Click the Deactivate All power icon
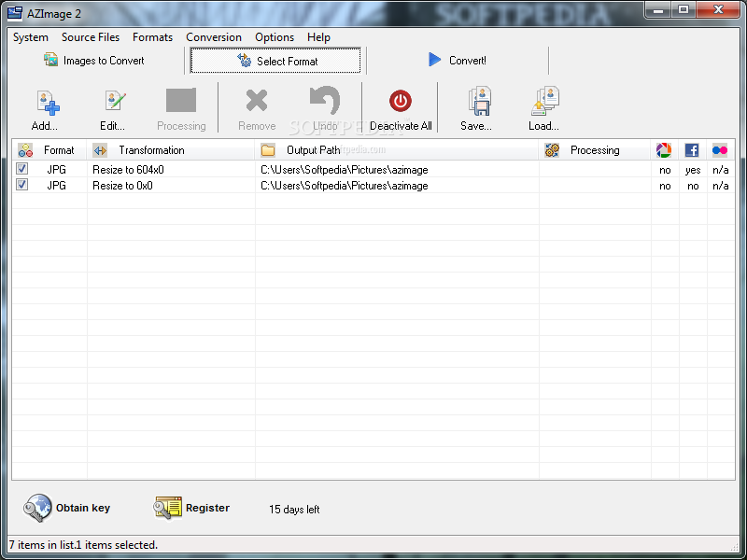The height and width of the screenshot is (560, 747). pos(401,101)
